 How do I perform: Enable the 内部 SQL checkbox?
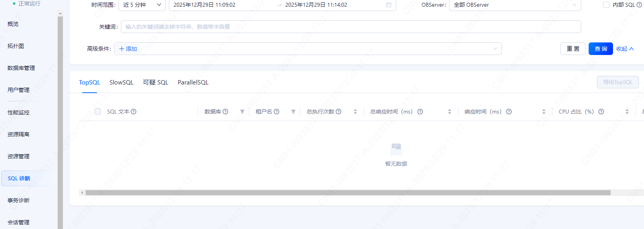pyautogui.click(x=606, y=5)
